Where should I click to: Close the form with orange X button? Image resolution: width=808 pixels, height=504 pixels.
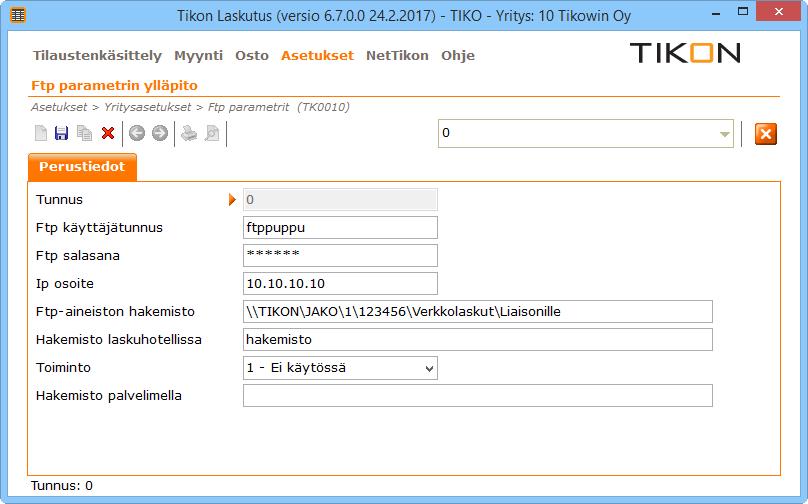click(766, 134)
